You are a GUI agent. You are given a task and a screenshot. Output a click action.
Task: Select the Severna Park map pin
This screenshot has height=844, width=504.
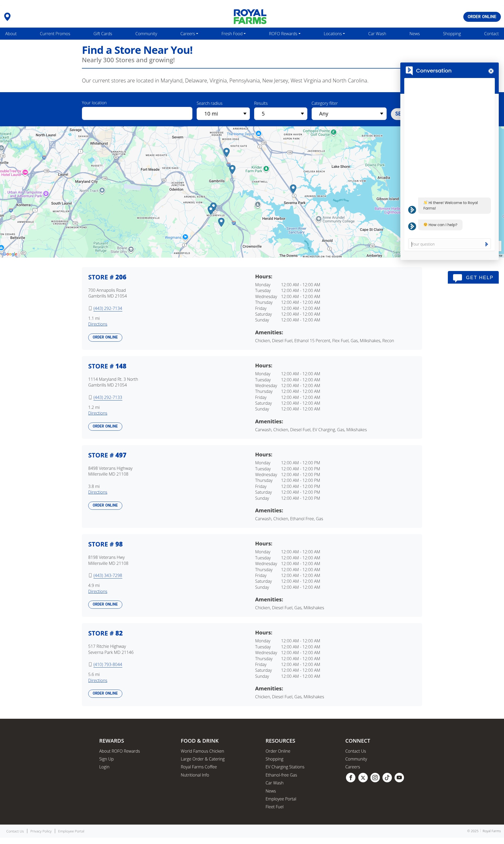point(293,188)
